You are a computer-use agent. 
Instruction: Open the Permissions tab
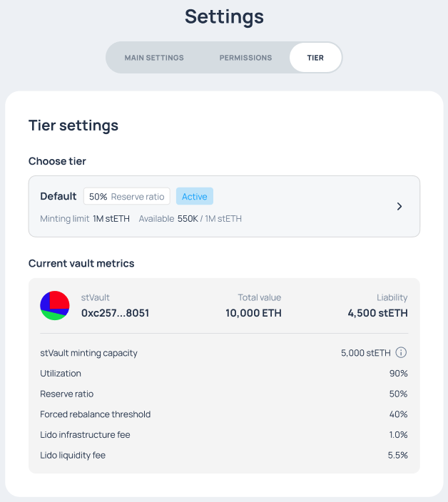click(x=245, y=58)
